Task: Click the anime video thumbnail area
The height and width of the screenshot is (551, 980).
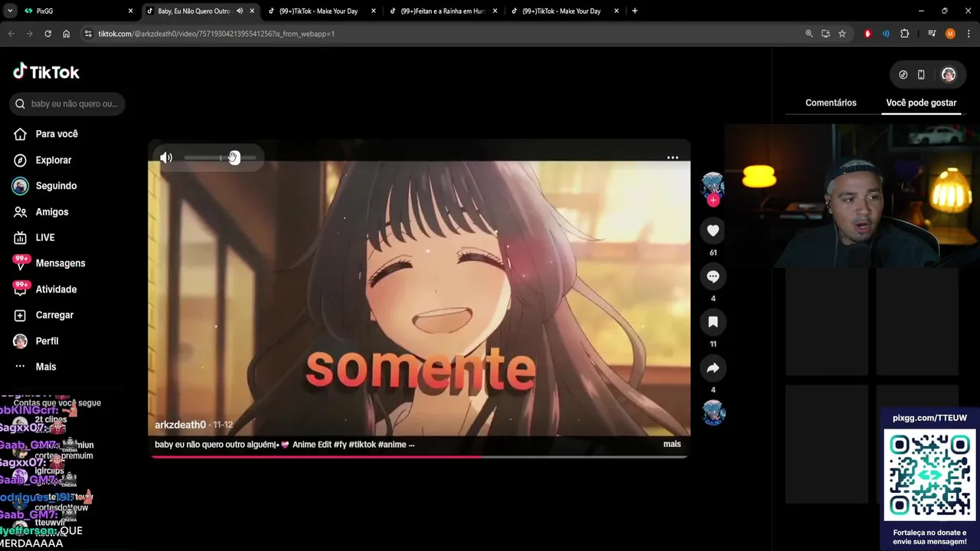Action: tap(419, 298)
